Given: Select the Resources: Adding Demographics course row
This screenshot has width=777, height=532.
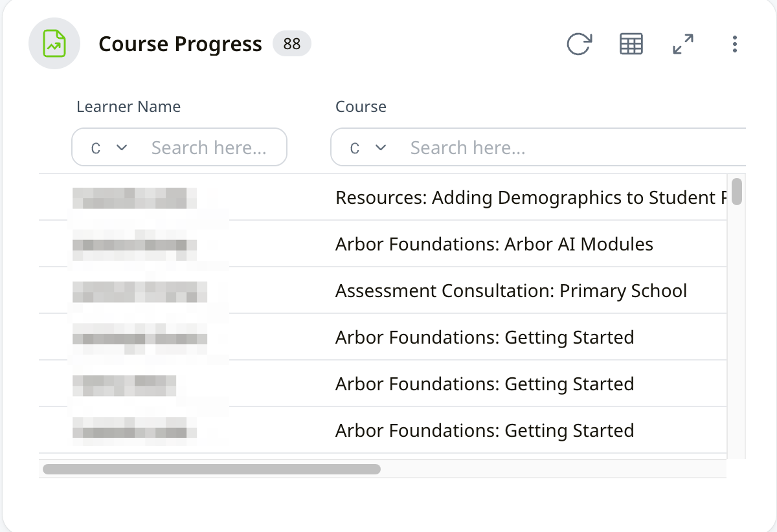Looking at the screenshot, I should point(530,197).
